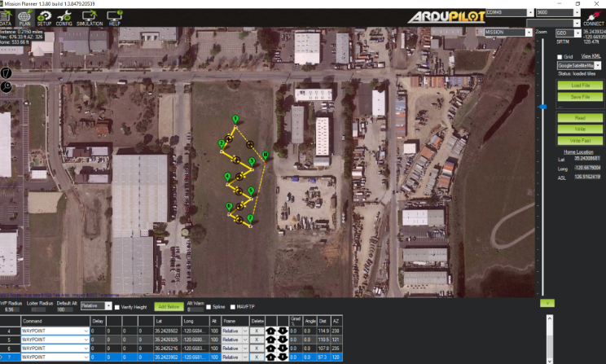Click the Alt Warn input field

[195, 309]
